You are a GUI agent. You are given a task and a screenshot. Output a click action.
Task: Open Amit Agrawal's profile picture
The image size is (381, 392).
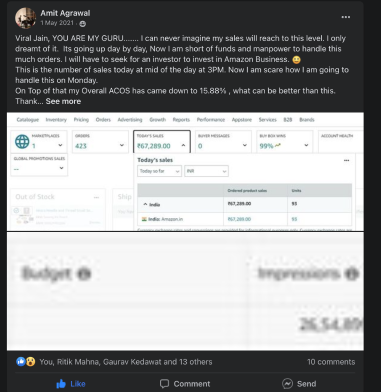click(x=25, y=18)
